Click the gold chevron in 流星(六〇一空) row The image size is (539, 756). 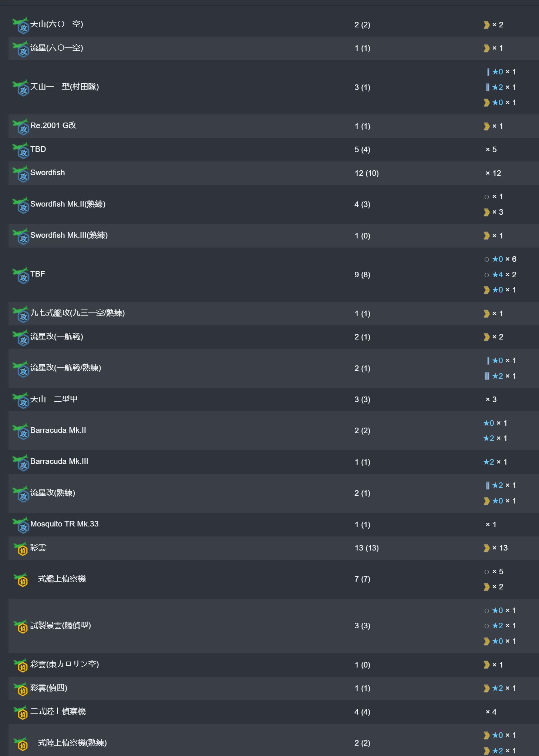coord(486,48)
